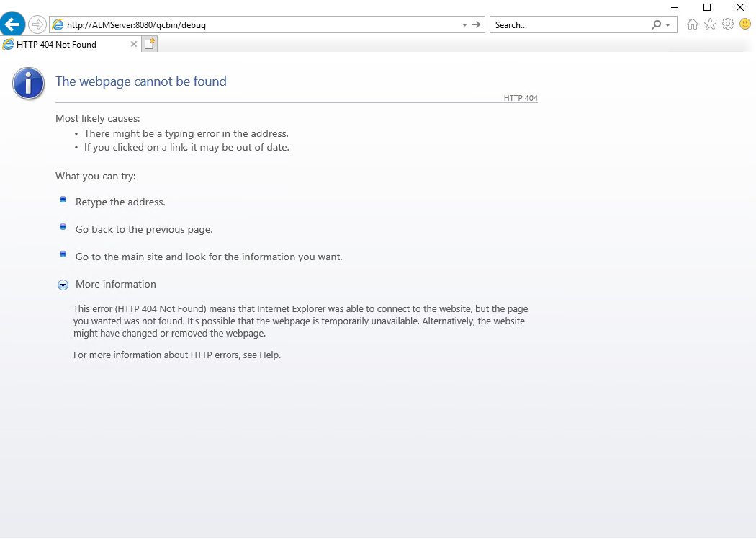Open the Favorites star panel

pyautogui.click(x=710, y=24)
